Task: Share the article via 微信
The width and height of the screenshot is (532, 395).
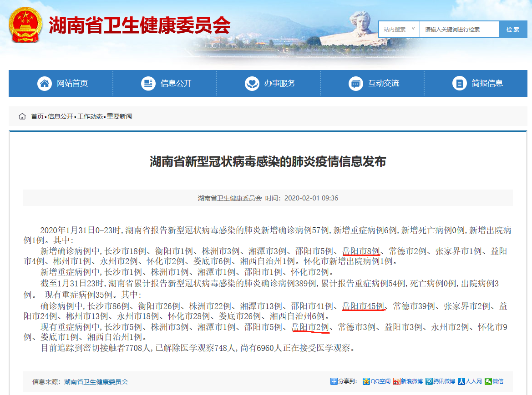Action: pos(494,381)
